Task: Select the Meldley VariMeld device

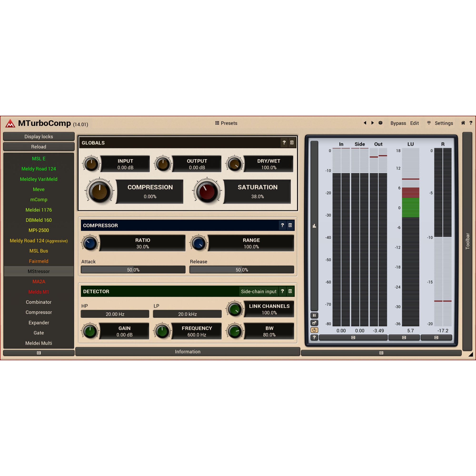Action: pyautogui.click(x=39, y=179)
